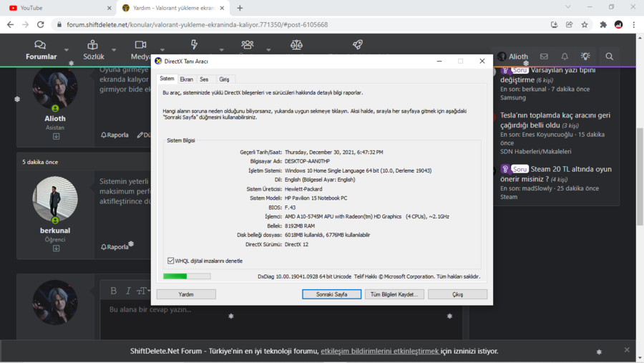Close the YouTube tab
Viewport: 644px width, 363px height.
click(x=109, y=8)
